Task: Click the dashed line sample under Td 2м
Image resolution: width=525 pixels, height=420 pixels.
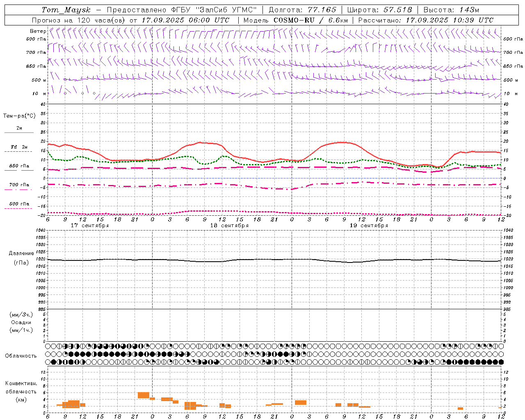Action: (x=18, y=152)
